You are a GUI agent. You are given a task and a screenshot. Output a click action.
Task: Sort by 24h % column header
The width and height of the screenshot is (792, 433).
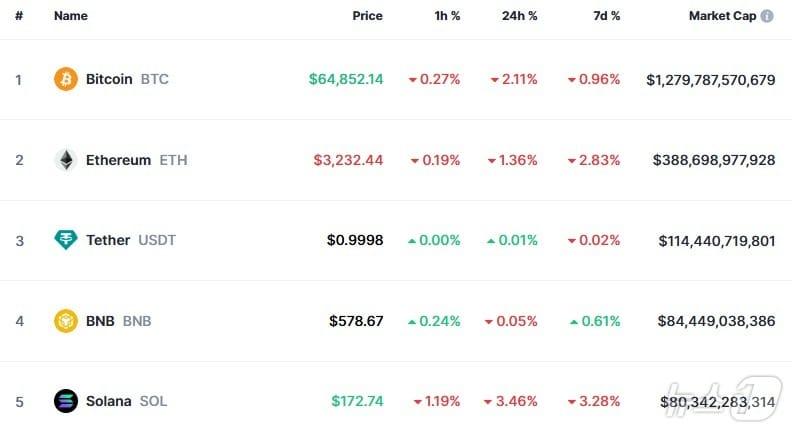pos(521,17)
